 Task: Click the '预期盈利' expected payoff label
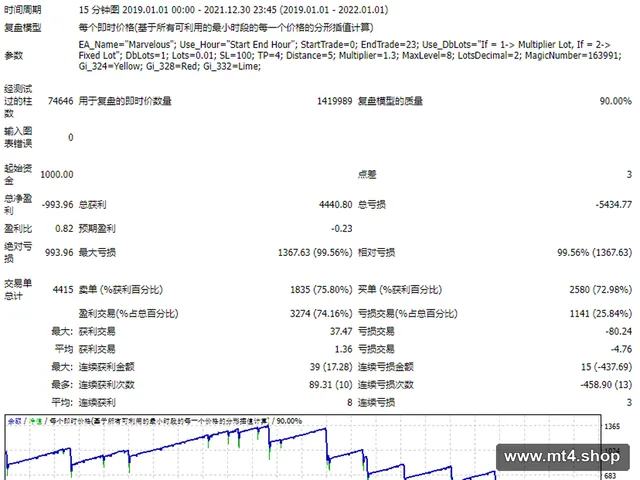tap(97, 229)
